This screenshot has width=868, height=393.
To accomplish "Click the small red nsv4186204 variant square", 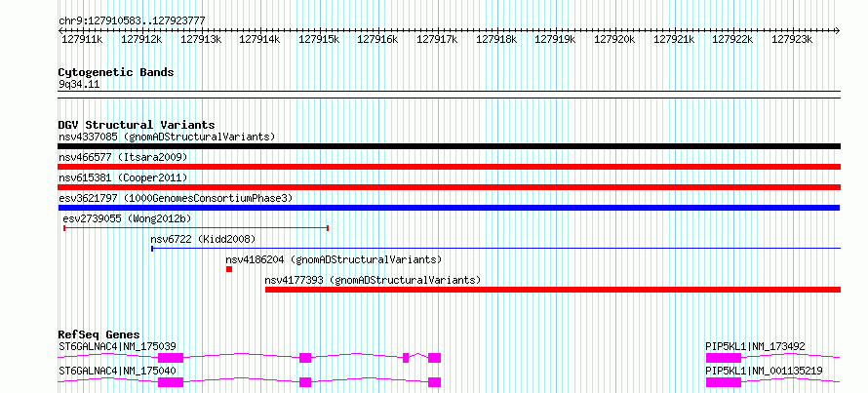I will click(x=229, y=269).
